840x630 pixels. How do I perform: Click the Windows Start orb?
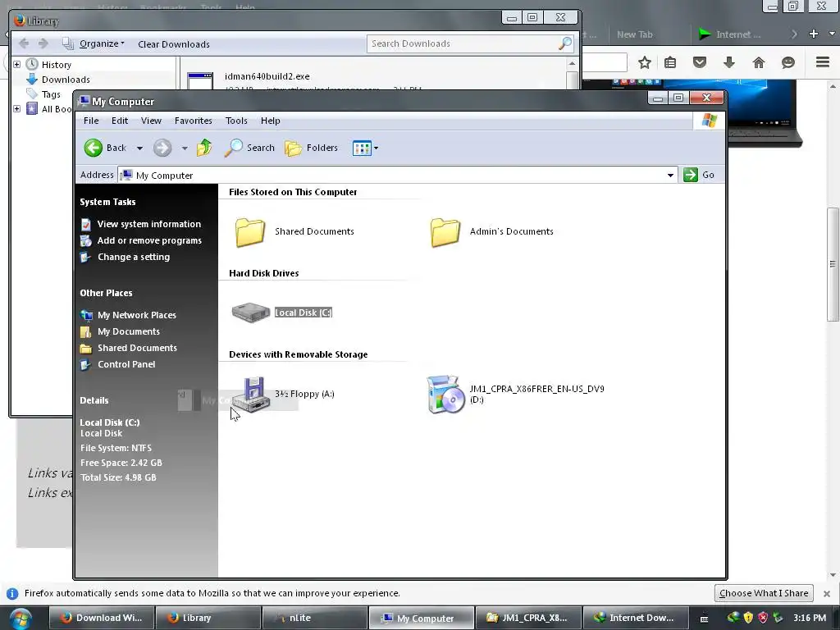pos(21,619)
